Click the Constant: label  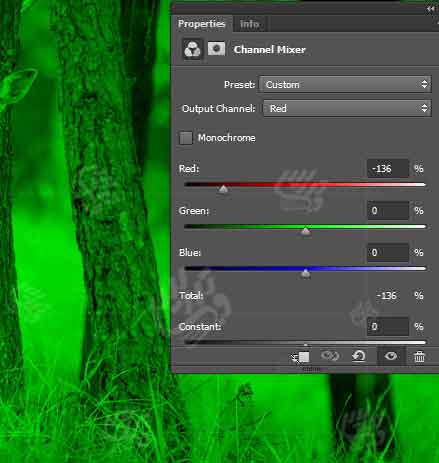tap(200, 327)
